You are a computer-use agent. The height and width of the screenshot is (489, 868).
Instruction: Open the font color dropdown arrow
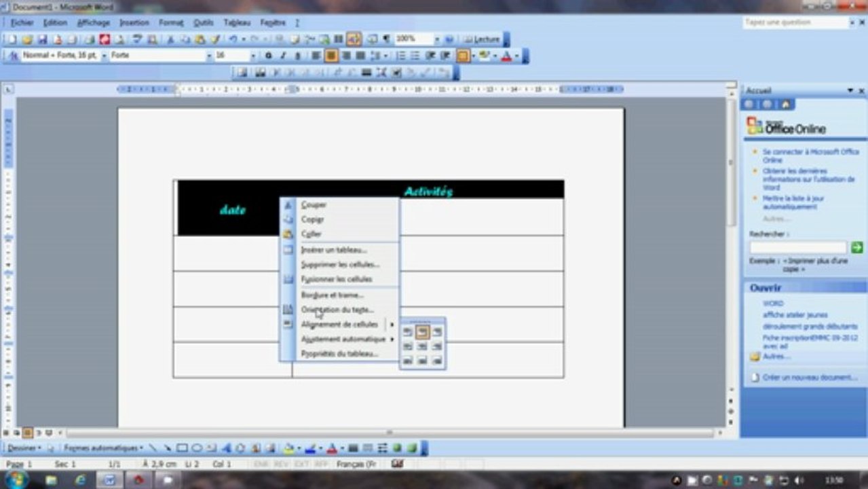(516, 56)
